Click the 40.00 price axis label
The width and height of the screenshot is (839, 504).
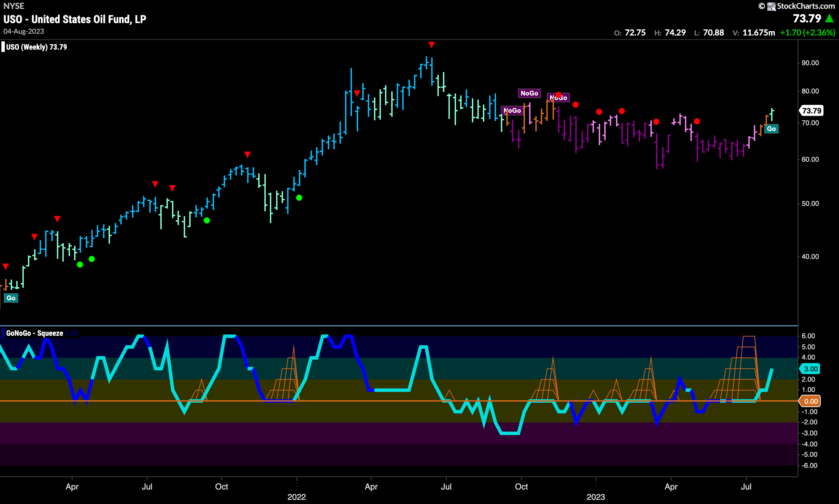[810, 256]
